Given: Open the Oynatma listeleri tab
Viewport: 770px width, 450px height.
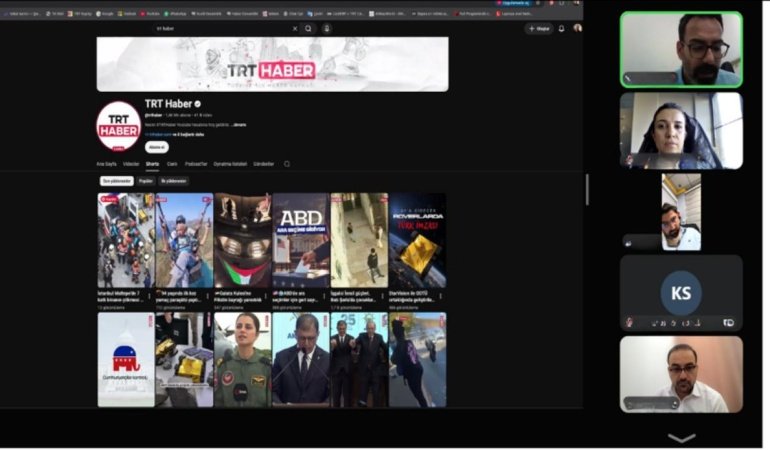Looking at the screenshot, I should pyautogui.click(x=230, y=164).
